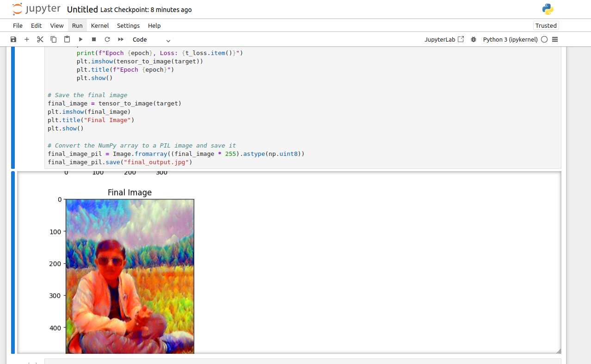Rename the notebook title Untitled
Screen dimensions: 591x364
click(x=82, y=10)
